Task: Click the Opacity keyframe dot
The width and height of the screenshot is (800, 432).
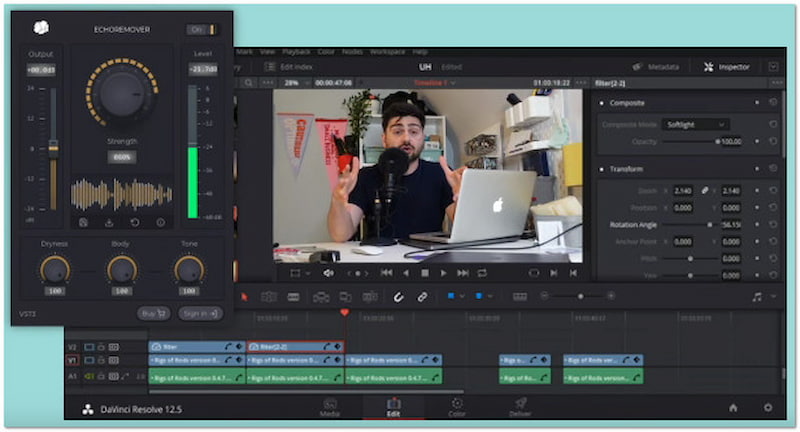Action: tap(757, 141)
